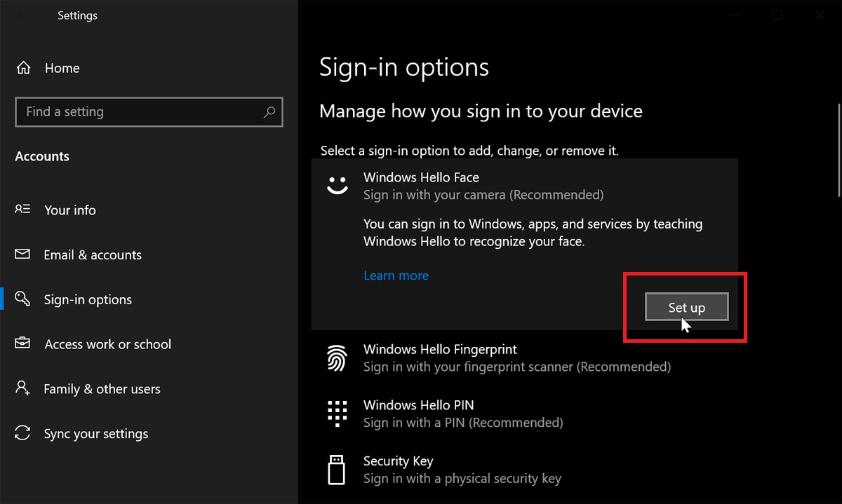This screenshot has height=504, width=842.
Task: Select the Sign-in options key icon
Action: pyautogui.click(x=22, y=299)
